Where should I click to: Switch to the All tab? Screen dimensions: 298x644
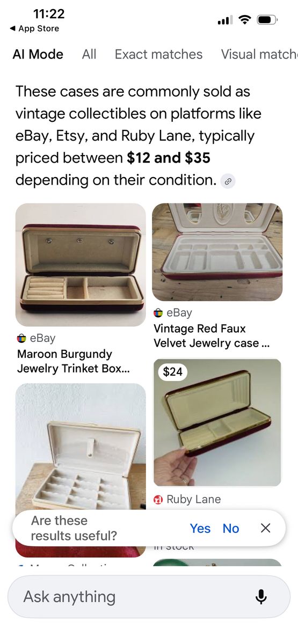[89, 54]
